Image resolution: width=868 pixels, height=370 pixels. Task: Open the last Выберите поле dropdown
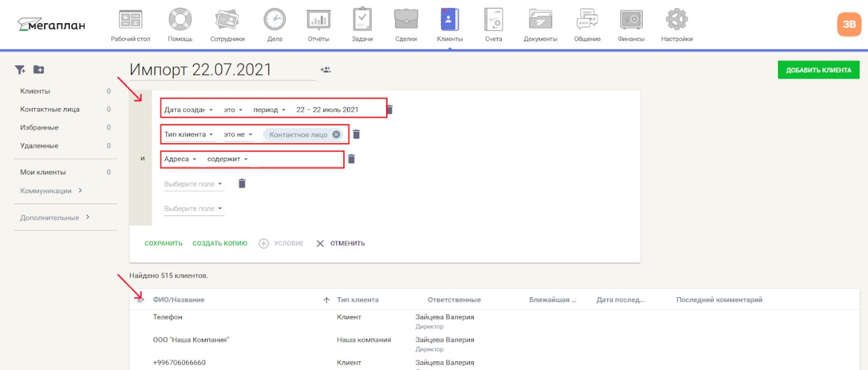[194, 209]
